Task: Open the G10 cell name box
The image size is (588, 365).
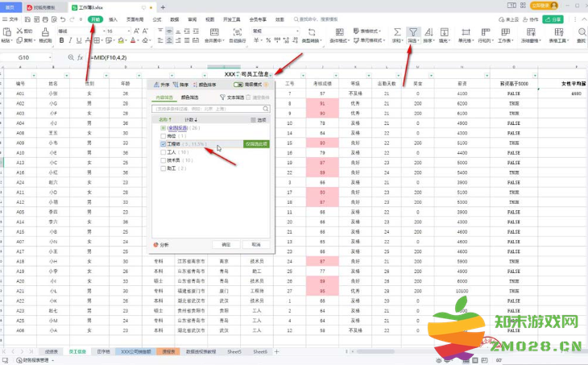Action: coord(24,58)
